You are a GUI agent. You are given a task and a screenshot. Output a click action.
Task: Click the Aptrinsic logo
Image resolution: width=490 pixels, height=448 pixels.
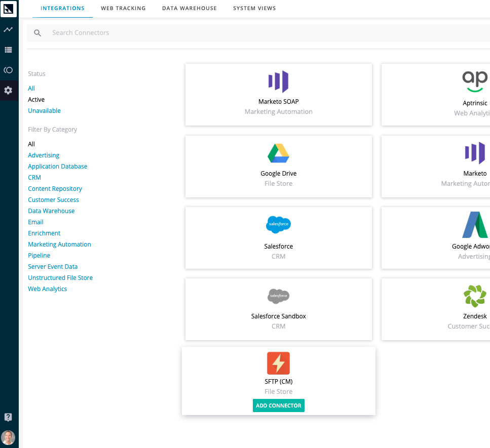pos(475,82)
